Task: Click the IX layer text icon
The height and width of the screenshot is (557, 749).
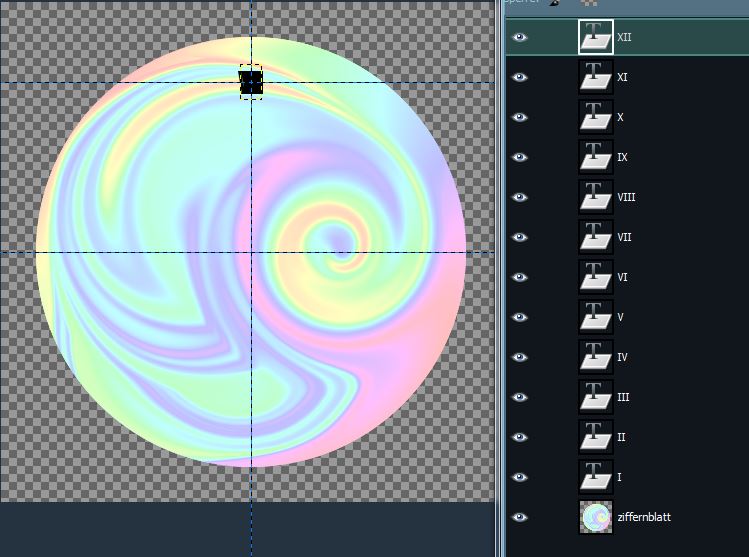Action: (x=596, y=157)
